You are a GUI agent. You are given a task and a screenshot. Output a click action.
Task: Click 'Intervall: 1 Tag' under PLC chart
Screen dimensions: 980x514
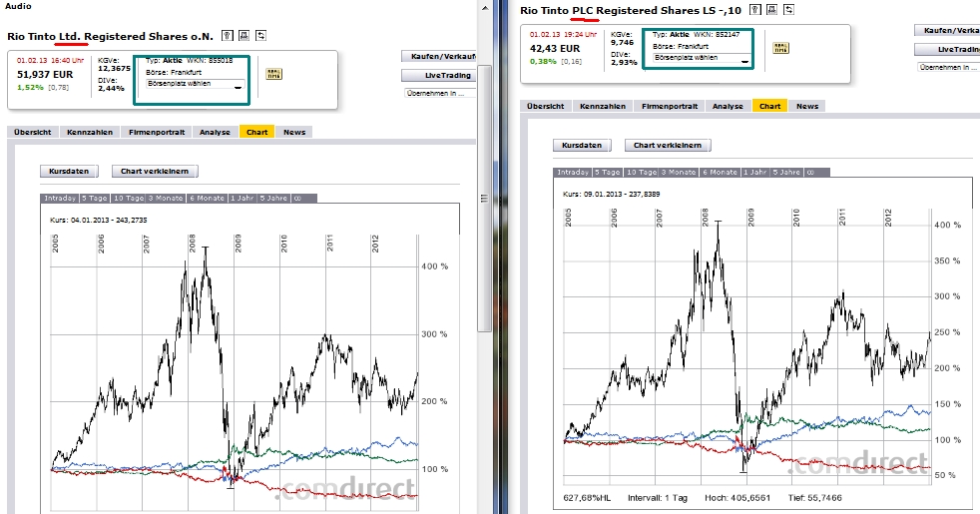tap(658, 498)
